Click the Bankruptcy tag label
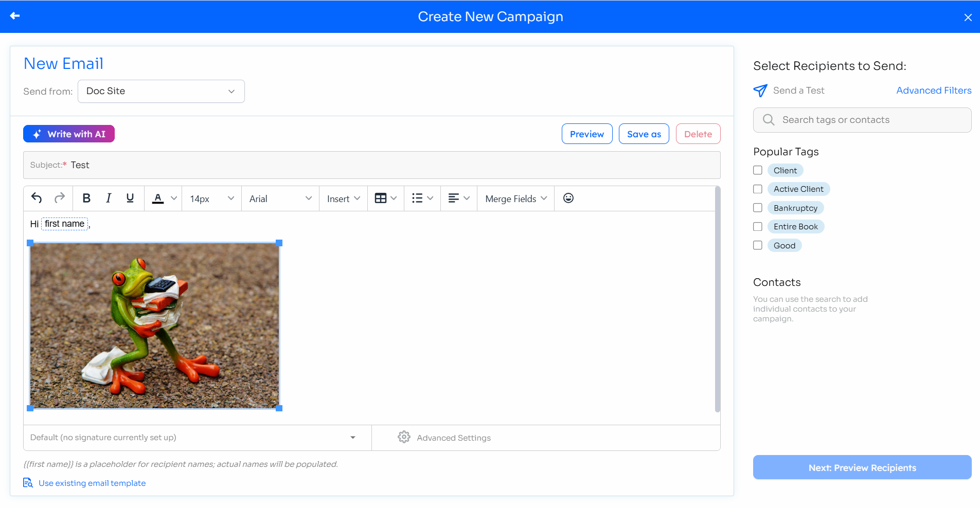Image resolution: width=980 pixels, height=508 pixels. 795,208
